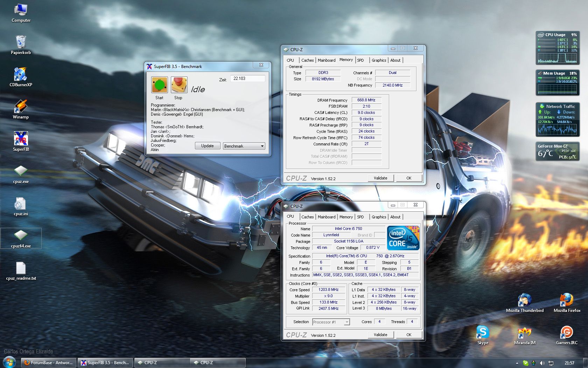Launch Gamers.IRC from the desktop
Viewport: 588px width, 368px height.
(x=567, y=335)
